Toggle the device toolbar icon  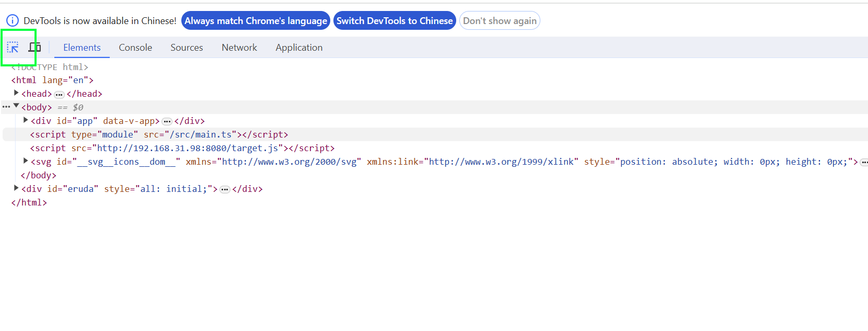point(34,48)
